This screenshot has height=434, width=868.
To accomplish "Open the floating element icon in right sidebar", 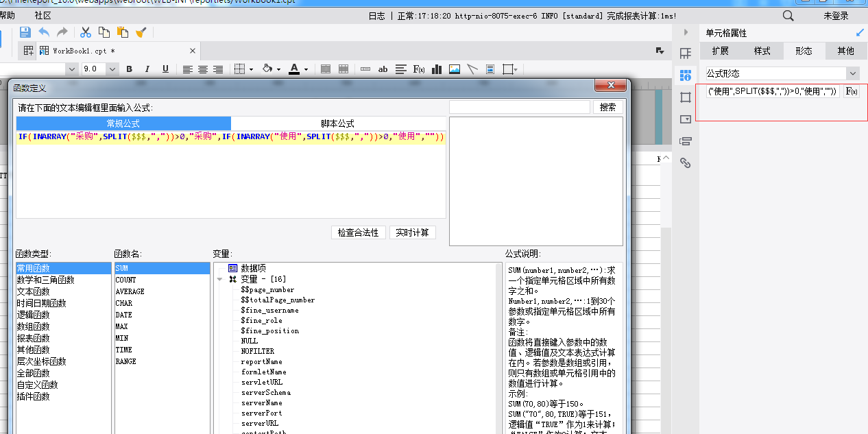I will (685, 97).
